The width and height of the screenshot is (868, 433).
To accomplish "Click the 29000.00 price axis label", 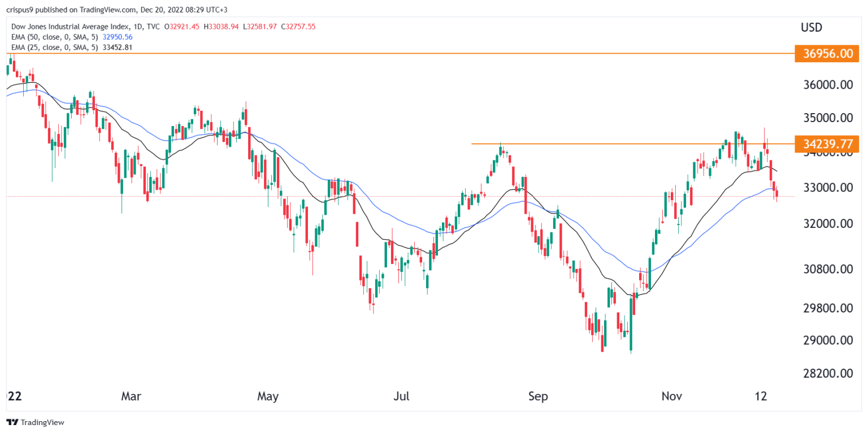I will [823, 340].
